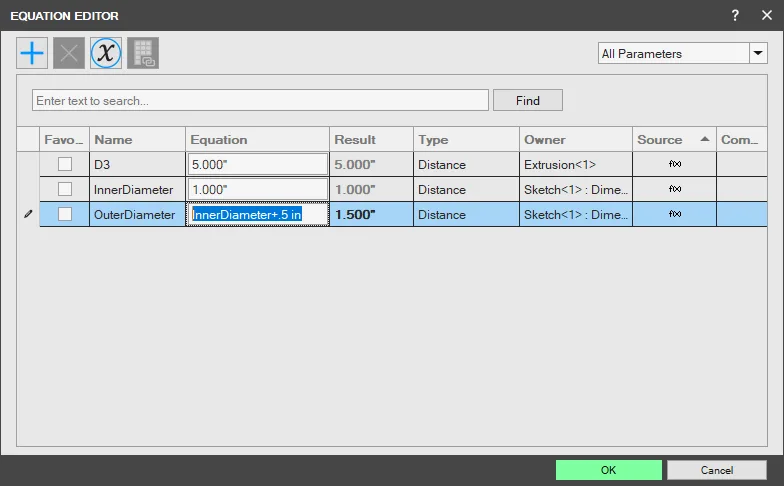Click the Result column header
Viewport: 784px width, 486px height.
[x=372, y=140]
